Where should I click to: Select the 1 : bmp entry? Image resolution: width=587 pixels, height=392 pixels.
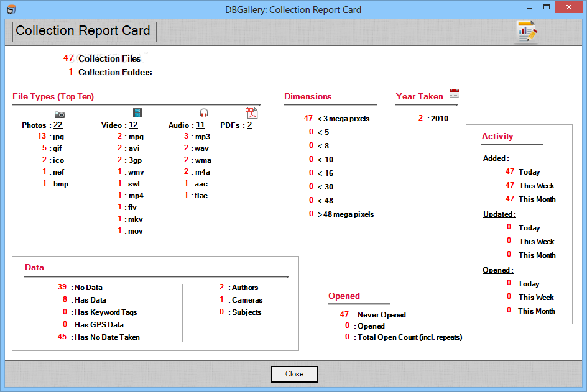[x=55, y=184]
